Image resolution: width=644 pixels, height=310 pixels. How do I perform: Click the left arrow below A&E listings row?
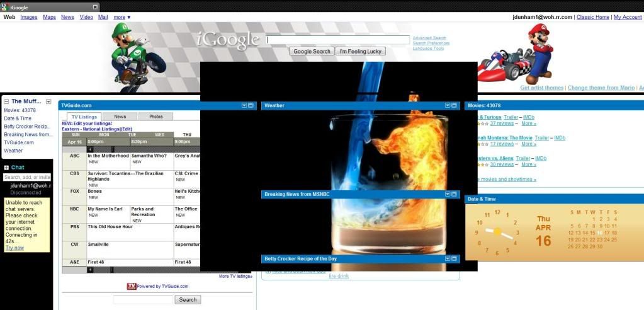[91, 270]
